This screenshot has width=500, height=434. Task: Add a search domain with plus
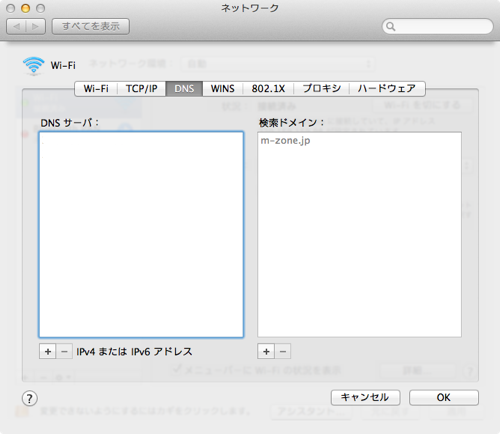(266, 351)
